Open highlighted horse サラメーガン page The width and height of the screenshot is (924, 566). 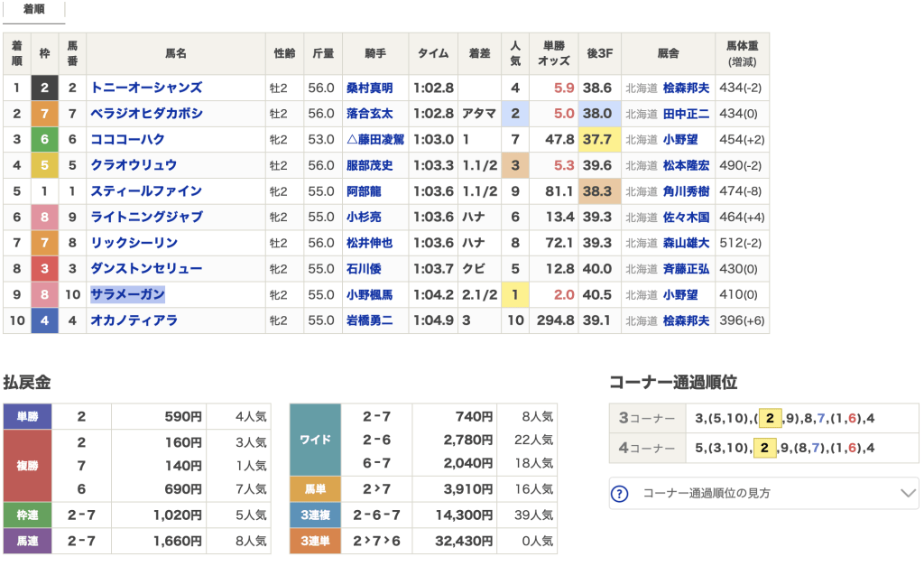pyautogui.click(x=127, y=295)
